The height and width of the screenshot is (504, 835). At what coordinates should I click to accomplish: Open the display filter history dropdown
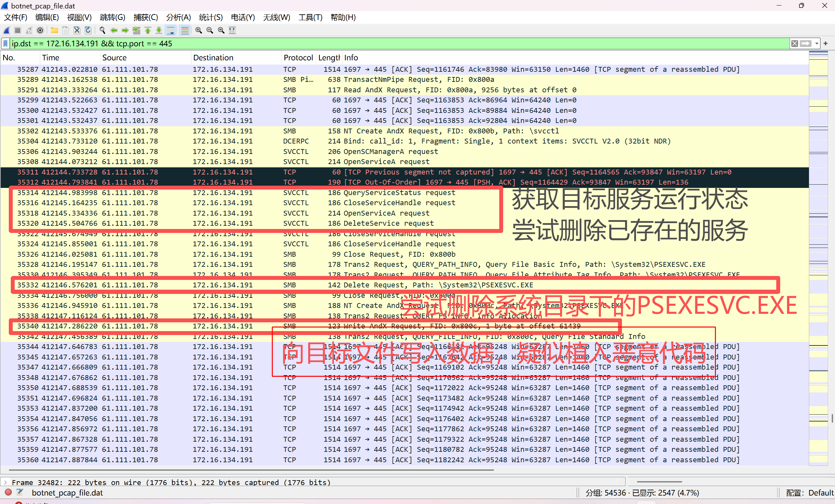pos(817,43)
